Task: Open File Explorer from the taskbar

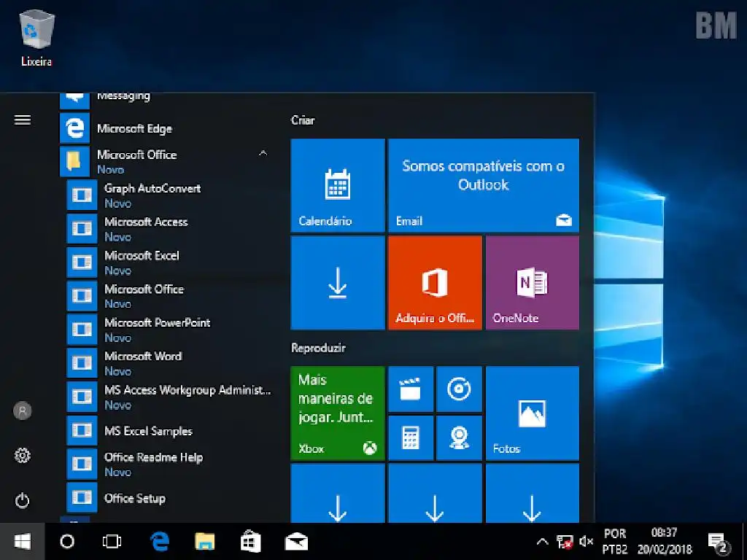Action: point(205,542)
